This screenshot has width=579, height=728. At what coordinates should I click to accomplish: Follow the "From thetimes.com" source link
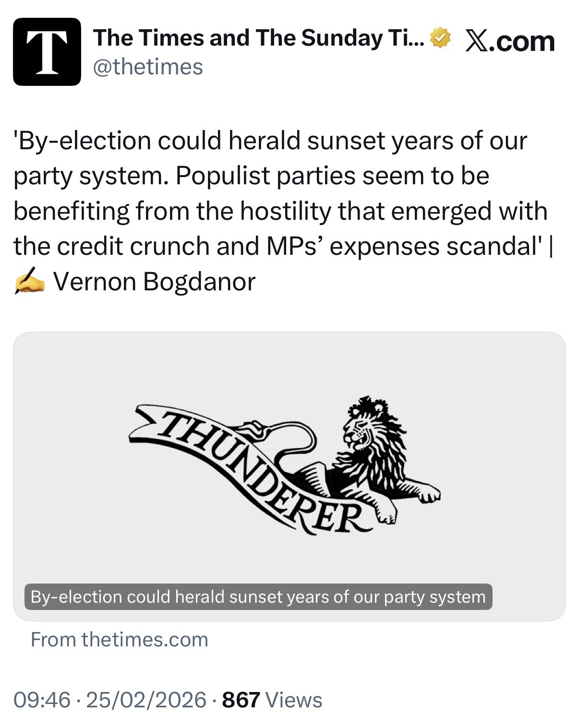tap(119, 639)
